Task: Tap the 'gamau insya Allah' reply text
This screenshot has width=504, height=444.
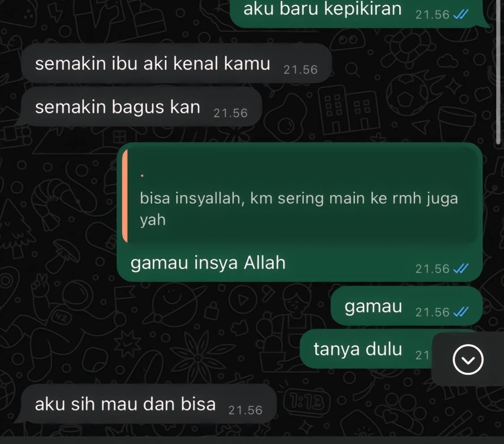Action: click(x=208, y=262)
